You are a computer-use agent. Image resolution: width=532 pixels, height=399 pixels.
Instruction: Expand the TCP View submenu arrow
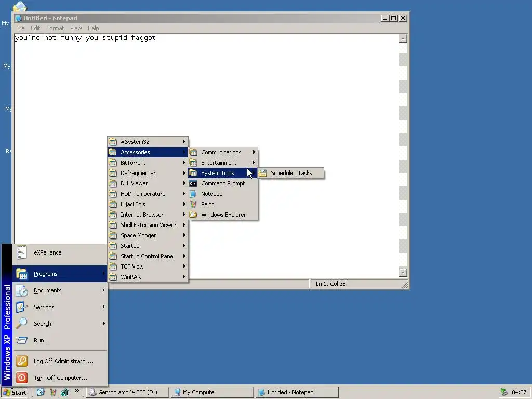[x=184, y=267]
